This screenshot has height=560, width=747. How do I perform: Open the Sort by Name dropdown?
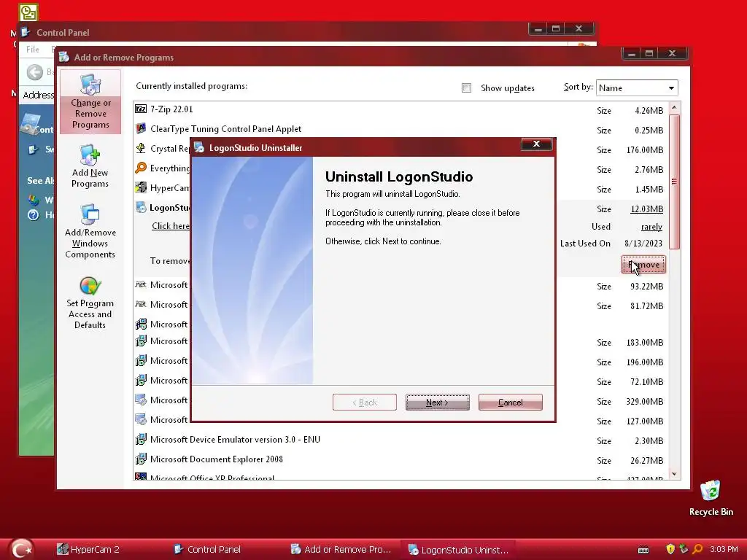[x=636, y=88]
